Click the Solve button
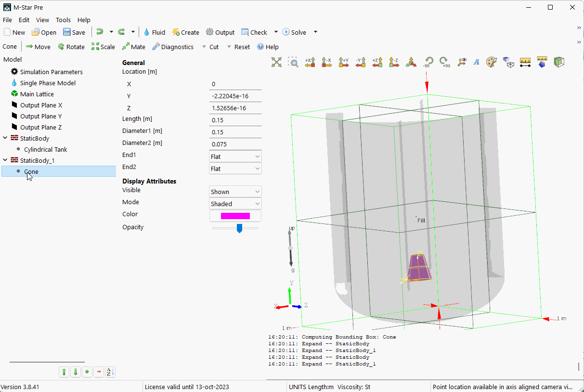 click(x=294, y=32)
